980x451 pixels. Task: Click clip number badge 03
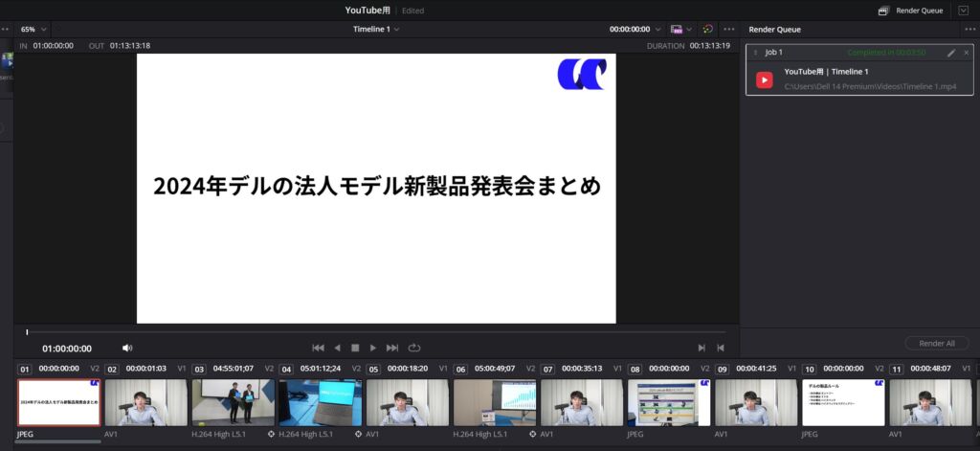coord(199,369)
